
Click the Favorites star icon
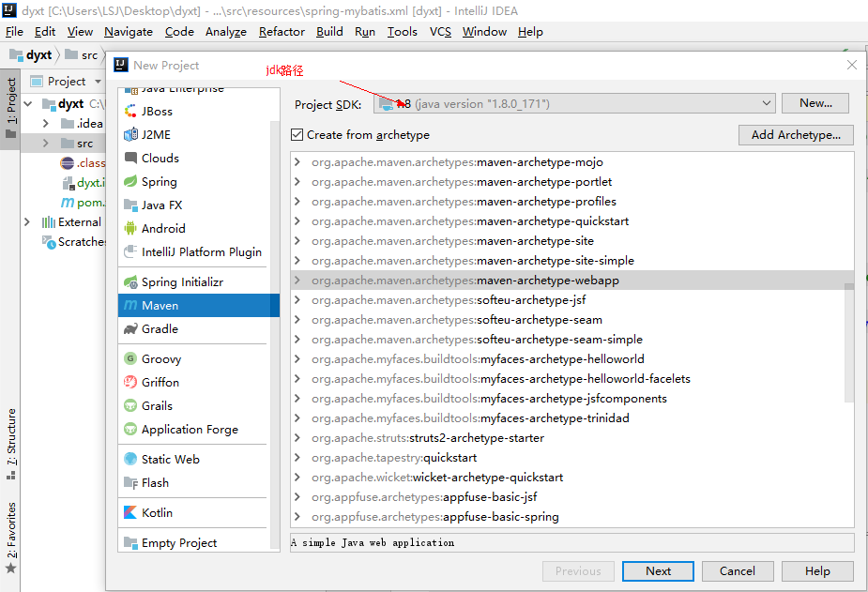[10, 569]
